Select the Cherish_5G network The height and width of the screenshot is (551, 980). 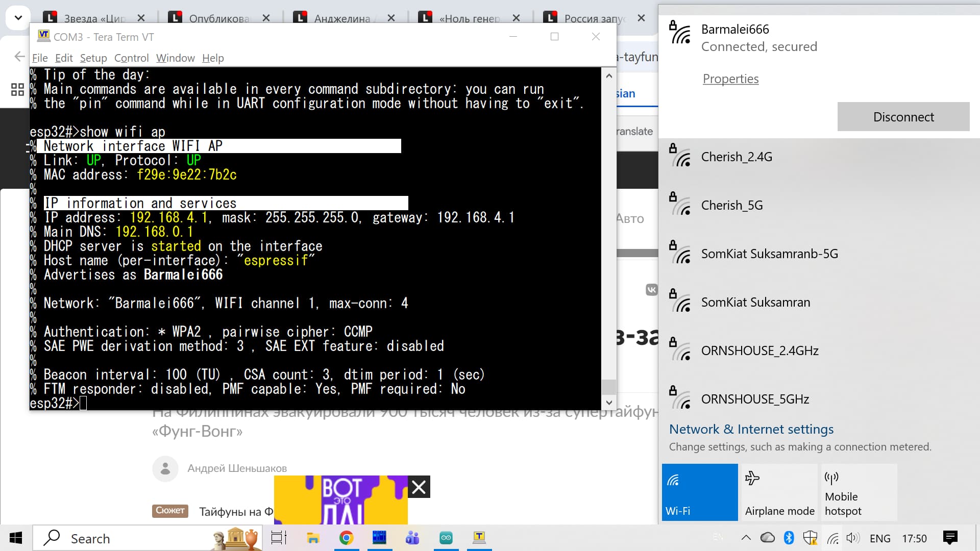point(731,205)
